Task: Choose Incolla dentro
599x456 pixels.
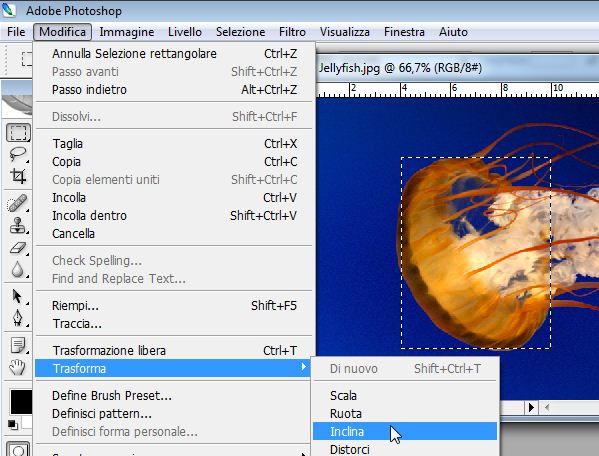Action: pyautogui.click(x=174, y=215)
